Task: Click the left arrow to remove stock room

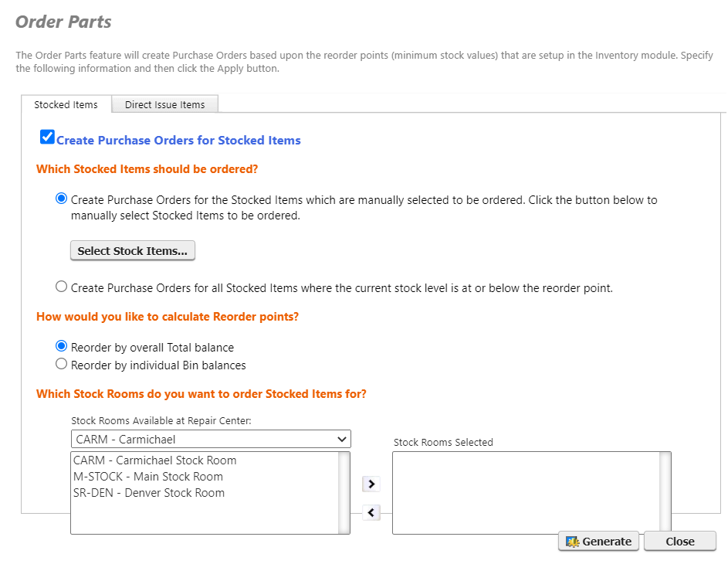Action: (x=371, y=512)
